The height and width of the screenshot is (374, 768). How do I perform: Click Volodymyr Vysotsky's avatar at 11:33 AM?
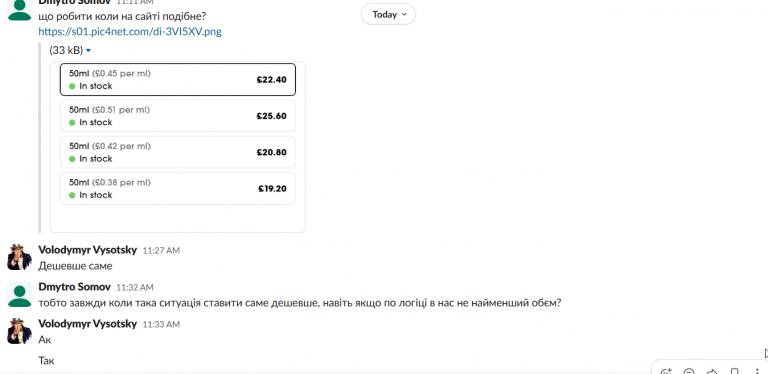tap(20, 331)
